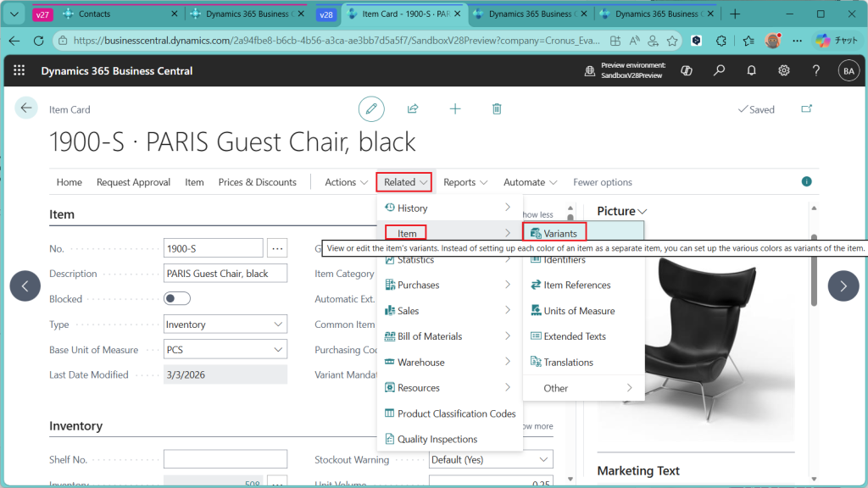Image resolution: width=868 pixels, height=488 pixels.
Task: Open the Bill of Materials submenu
Action: [448, 336]
